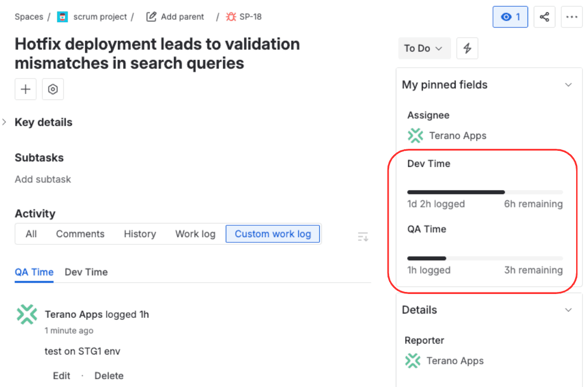Click the '6h remaining' text
The height and width of the screenshot is (387, 588).
pos(533,204)
